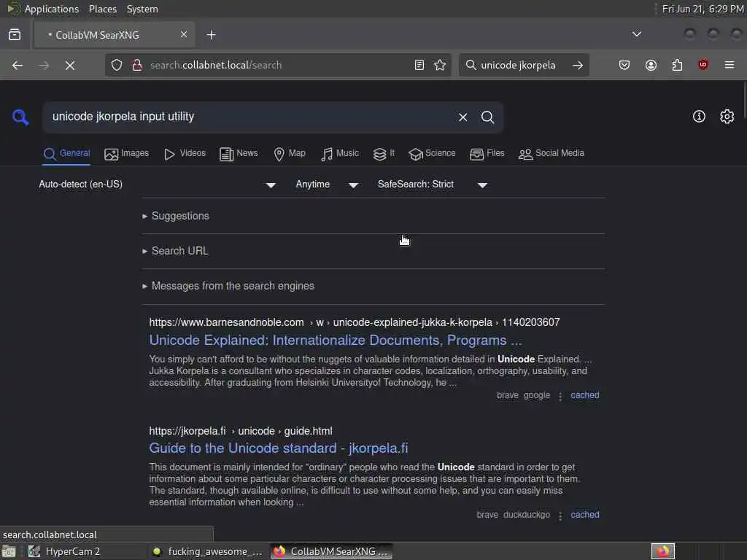Open the Applications menu
Screen dimensions: 747x560
(52, 9)
